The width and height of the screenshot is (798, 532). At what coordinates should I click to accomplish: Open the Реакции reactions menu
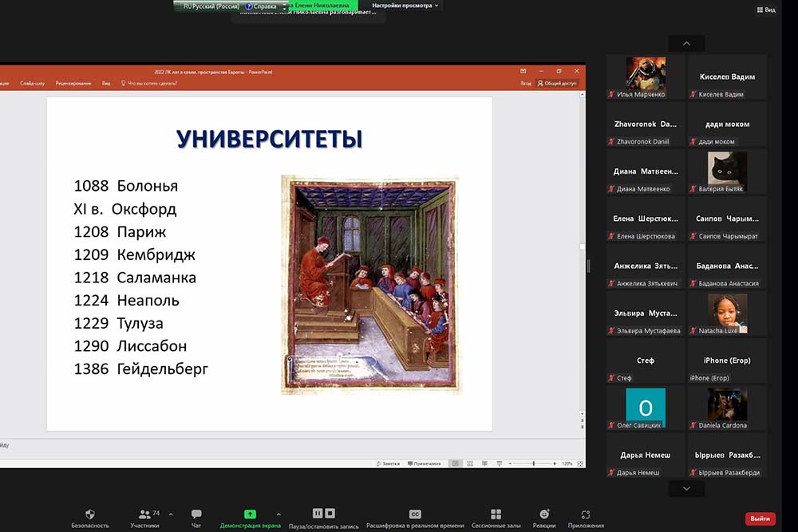click(544, 514)
